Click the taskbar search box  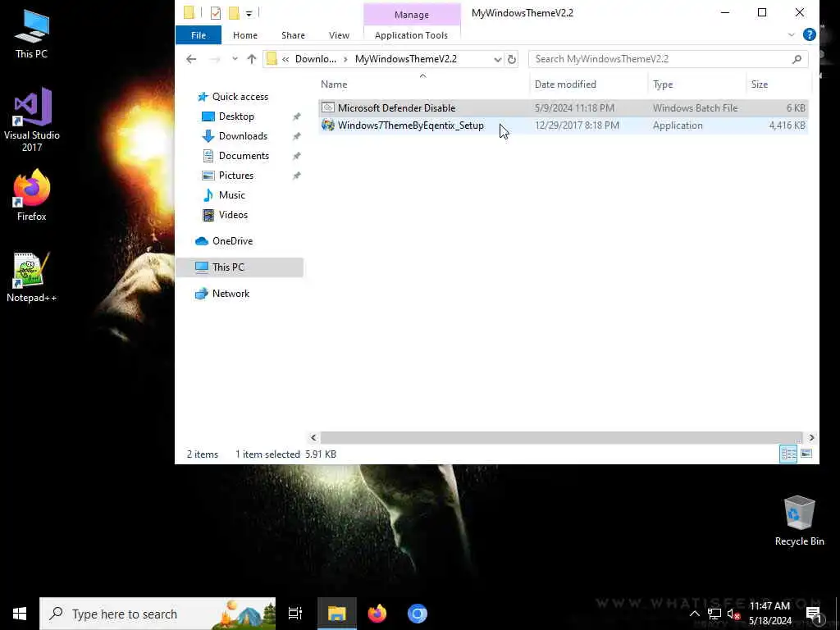pyautogui.click(x=157, y=614)
